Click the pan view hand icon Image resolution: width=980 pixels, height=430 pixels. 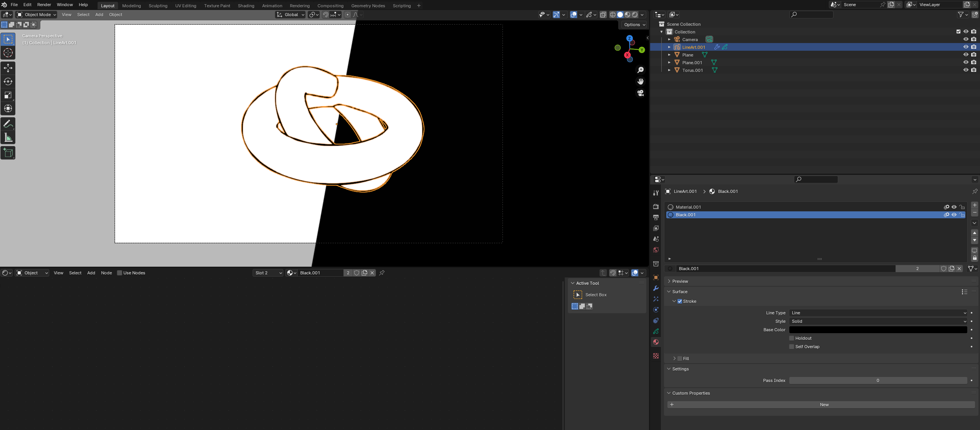[x=640, y=81]
